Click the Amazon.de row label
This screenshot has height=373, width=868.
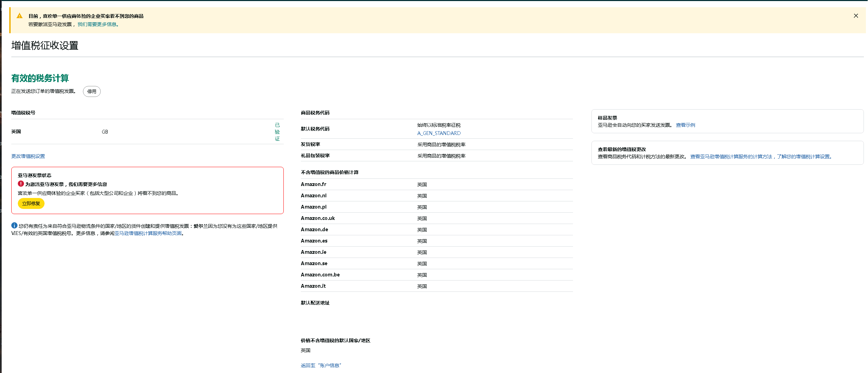315,229
